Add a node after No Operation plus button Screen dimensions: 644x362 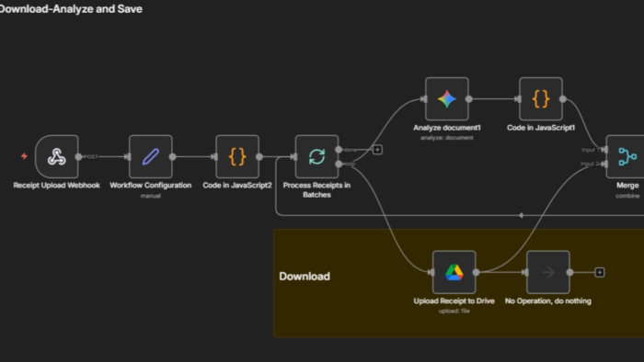pyautogui.click(x=600, y=272)
